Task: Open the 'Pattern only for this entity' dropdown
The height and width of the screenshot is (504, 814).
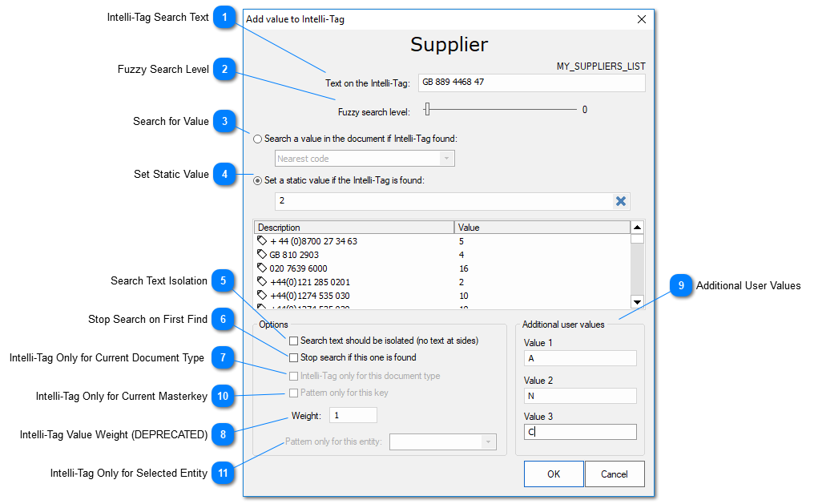Action: [442, 442]
